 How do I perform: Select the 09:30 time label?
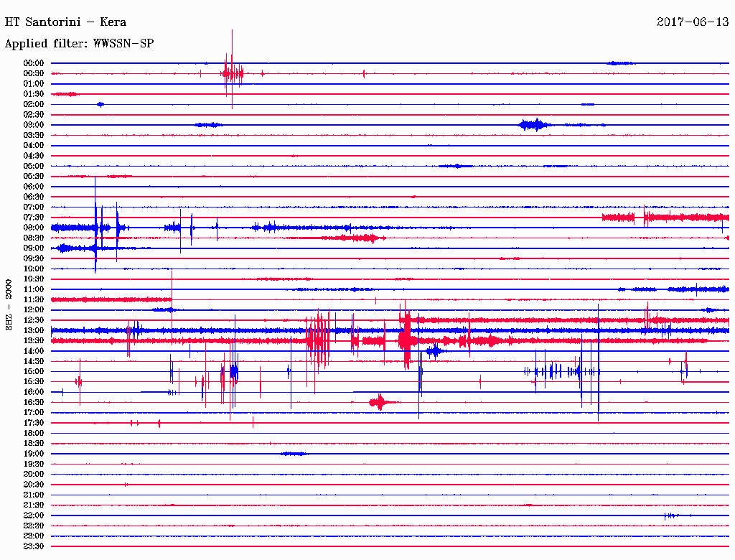pos(34,259)
